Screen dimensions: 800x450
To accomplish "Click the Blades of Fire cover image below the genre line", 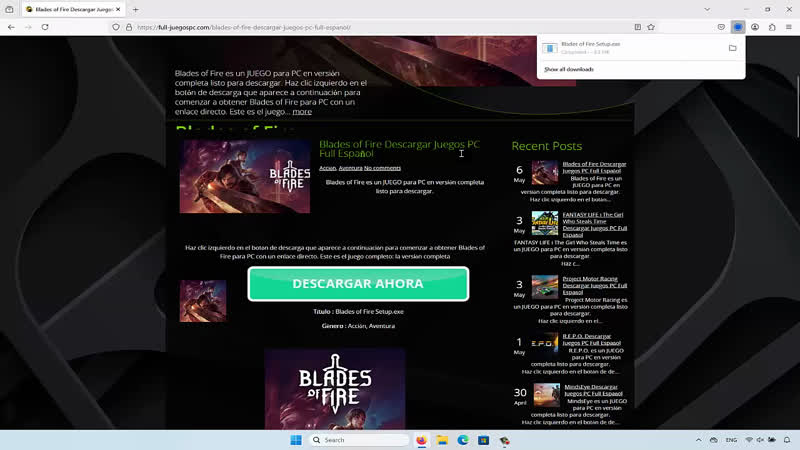I will 335,389.
